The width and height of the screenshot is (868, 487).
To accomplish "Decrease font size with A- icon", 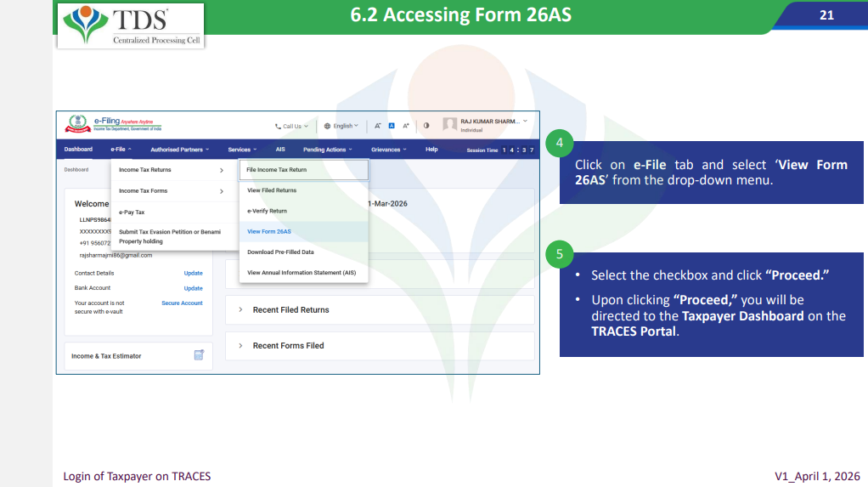I will pyautogui.click(x=377, y=126).
